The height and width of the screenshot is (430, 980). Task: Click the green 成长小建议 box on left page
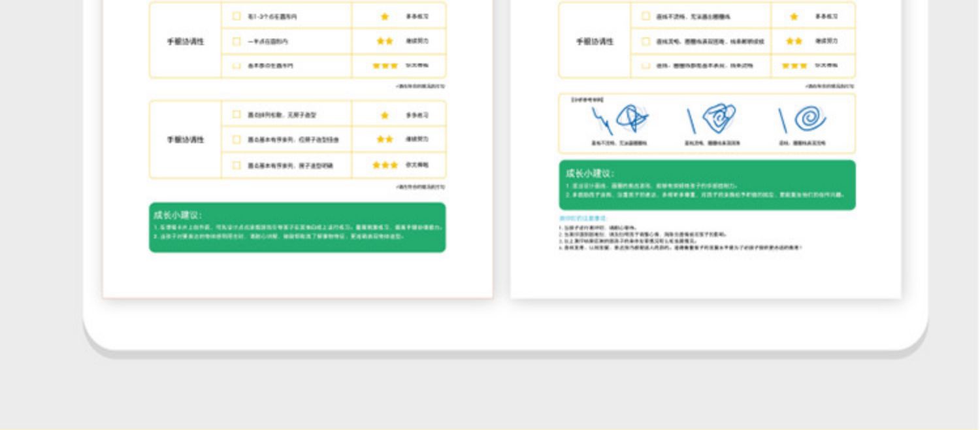[x=297, y=227]
